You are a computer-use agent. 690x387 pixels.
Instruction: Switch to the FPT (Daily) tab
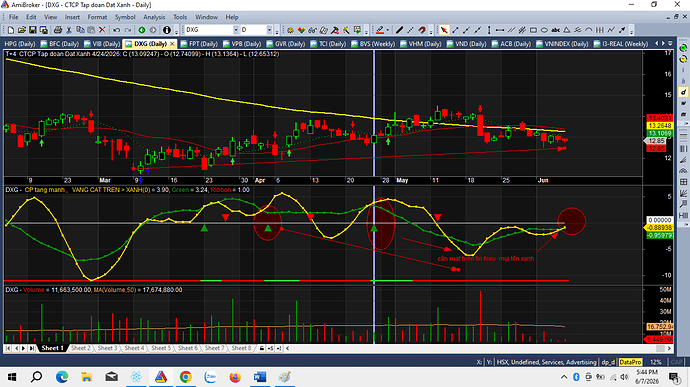199,44
